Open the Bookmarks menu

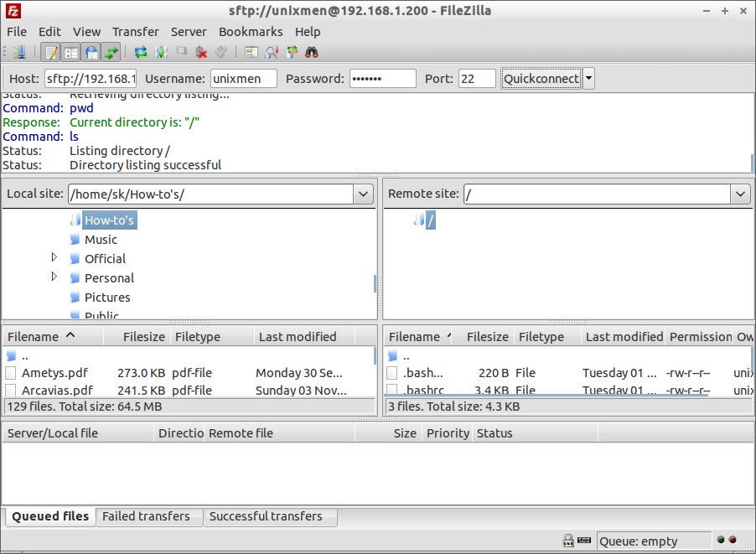251,32
